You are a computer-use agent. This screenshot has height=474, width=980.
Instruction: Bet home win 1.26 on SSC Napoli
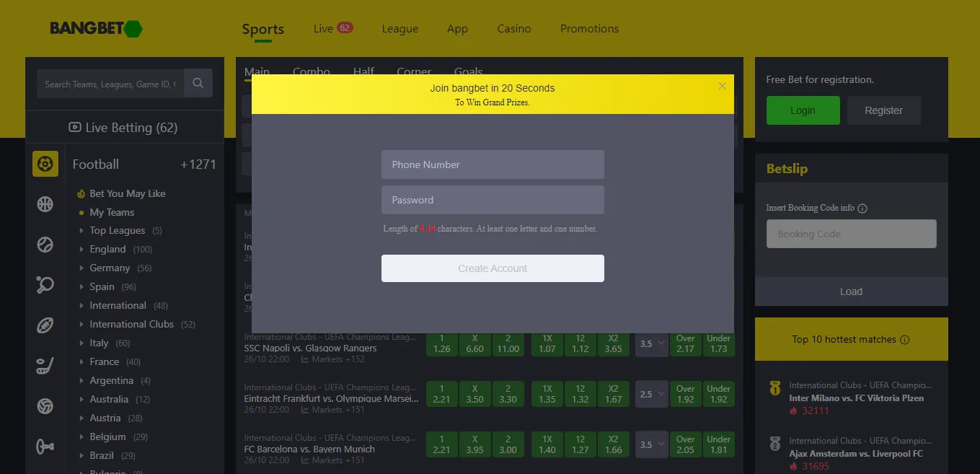pos(442,344)
